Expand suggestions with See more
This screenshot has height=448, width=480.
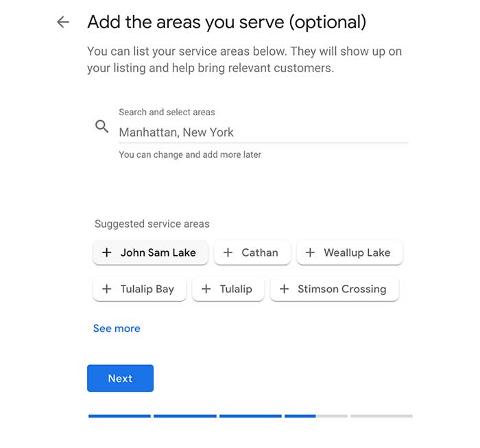point(117,329)
